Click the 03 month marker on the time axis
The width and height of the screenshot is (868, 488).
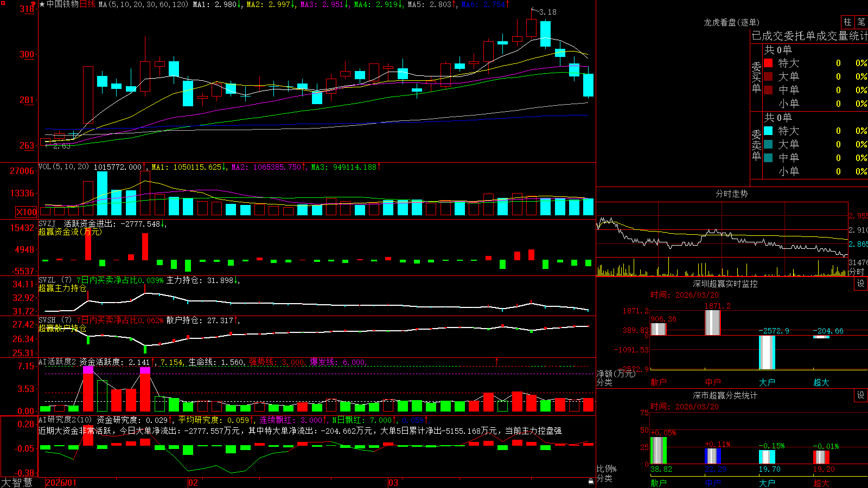(393, 483)
